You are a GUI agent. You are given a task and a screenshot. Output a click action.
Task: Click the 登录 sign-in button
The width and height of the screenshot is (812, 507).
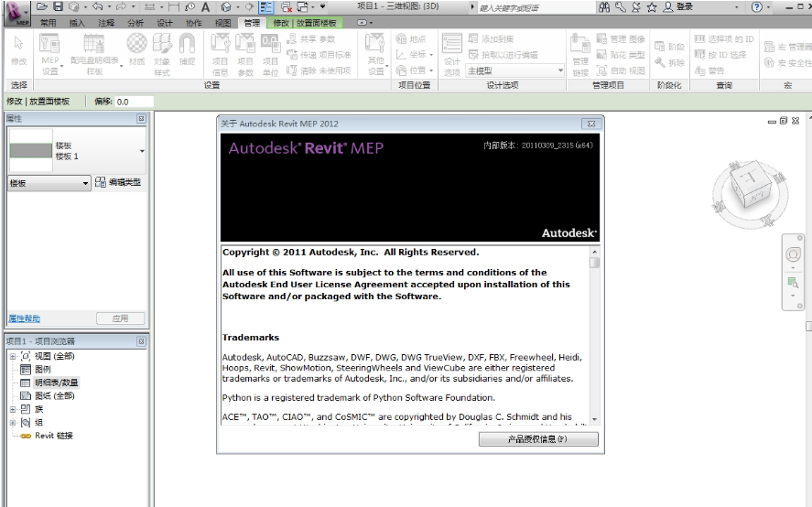pos(677,6)
